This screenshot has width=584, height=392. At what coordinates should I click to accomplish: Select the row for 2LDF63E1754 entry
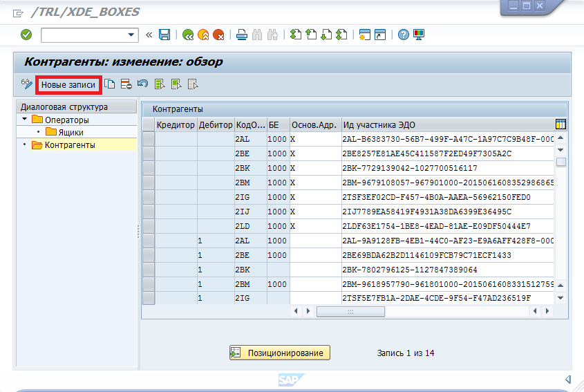tap(149, 226)
